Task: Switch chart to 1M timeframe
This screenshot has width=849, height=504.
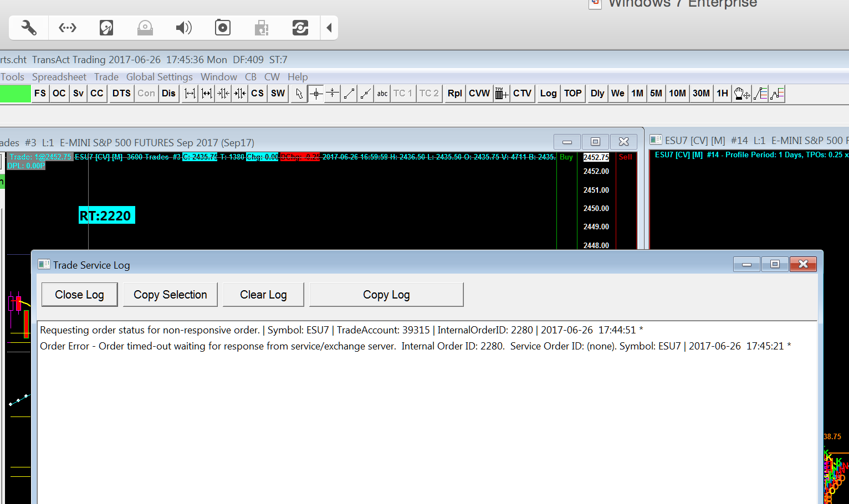Action: 637,94
